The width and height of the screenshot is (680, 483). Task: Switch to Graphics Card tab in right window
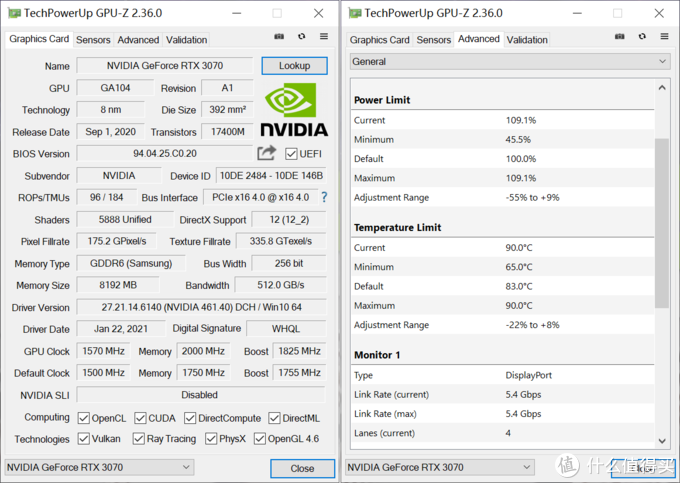coord(379,40)
